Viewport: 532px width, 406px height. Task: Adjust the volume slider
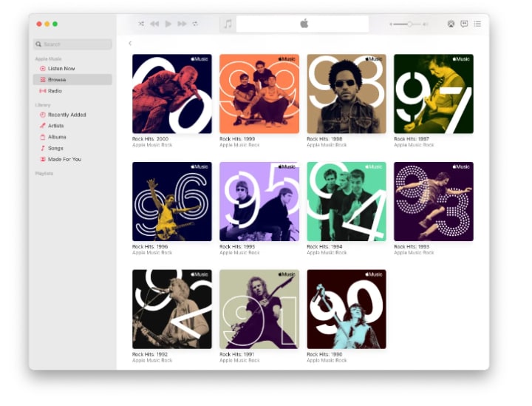pos(409,24)
